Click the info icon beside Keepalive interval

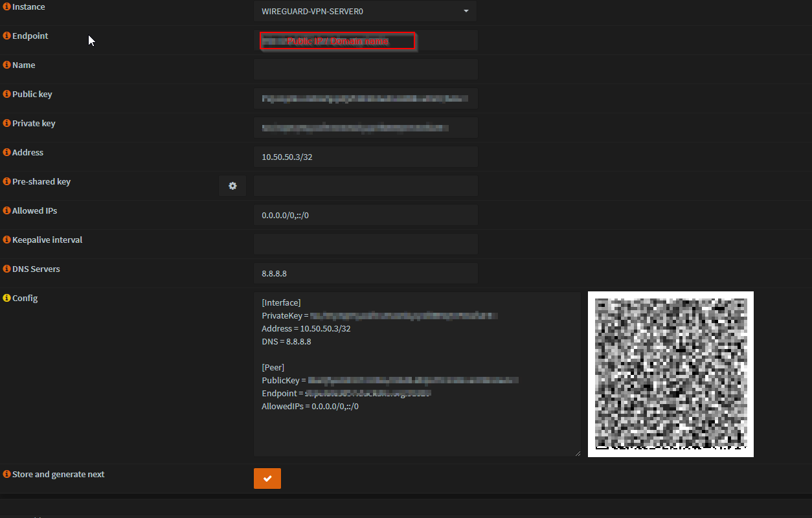click(7, 240)
